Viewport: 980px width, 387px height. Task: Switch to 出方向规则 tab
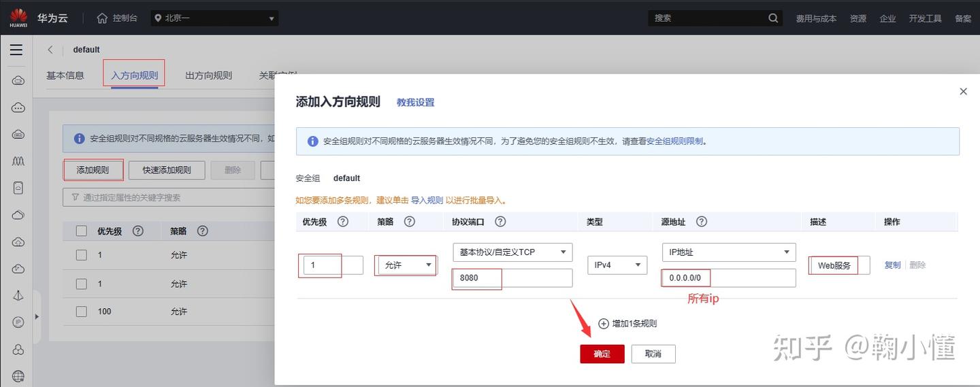208,75
